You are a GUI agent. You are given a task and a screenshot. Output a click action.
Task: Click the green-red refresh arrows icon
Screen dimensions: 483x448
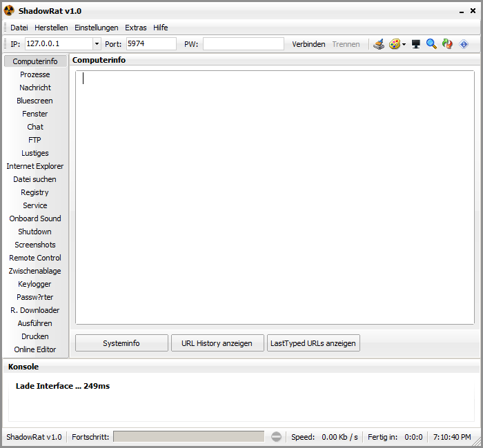pyautogui.click(x=447, y=44)
